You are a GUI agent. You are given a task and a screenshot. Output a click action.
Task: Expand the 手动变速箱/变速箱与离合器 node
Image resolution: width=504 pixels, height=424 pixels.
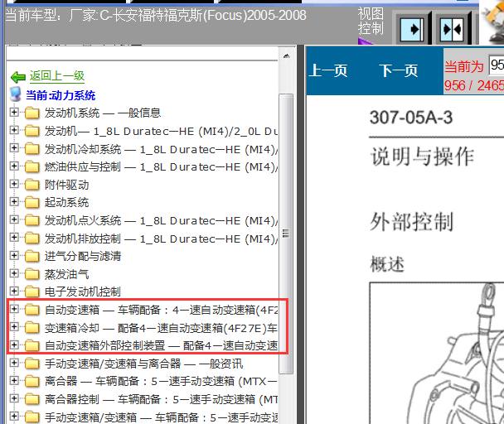(14, 363)
